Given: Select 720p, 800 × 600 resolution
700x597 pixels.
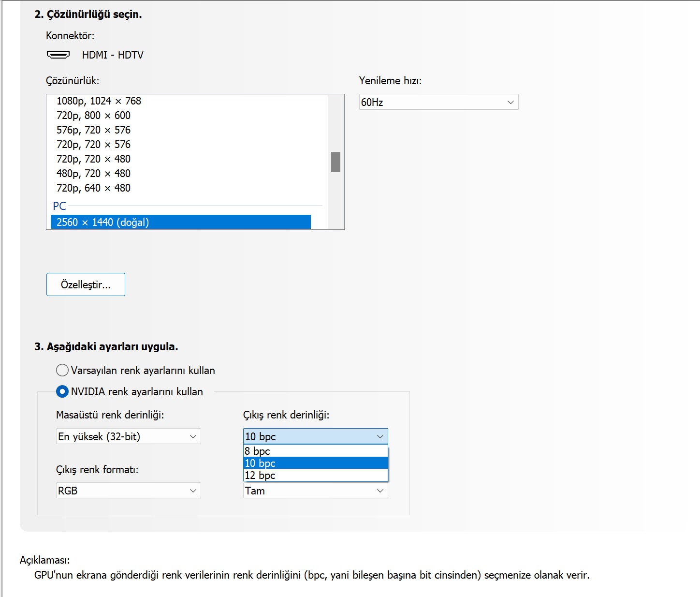Looking at the screenshot, I should click(93, 115).
